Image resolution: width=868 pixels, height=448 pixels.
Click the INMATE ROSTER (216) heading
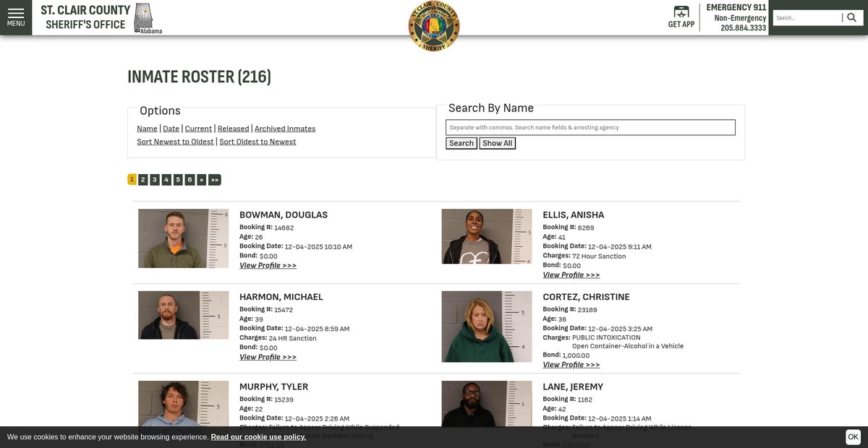(x=199, y=77)
